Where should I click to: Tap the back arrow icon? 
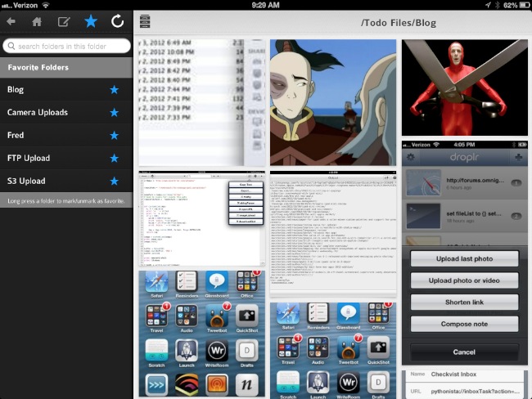tap(11, 22)
